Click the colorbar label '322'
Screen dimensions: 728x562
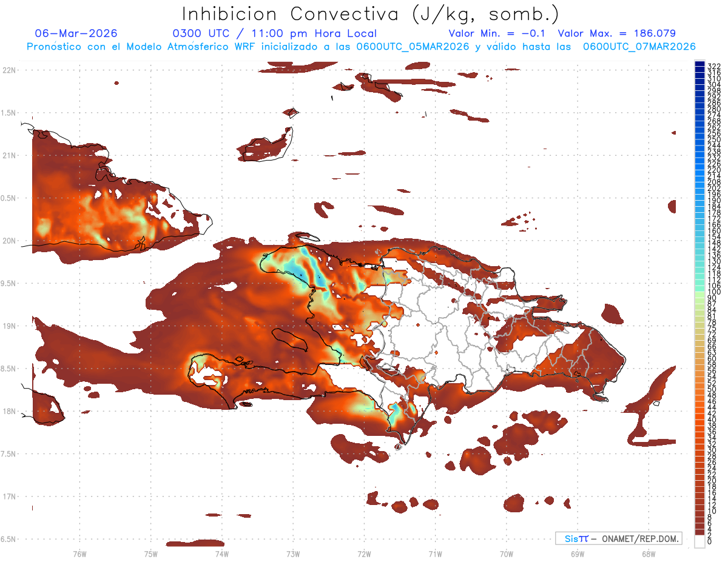click(x=714, y=66)
